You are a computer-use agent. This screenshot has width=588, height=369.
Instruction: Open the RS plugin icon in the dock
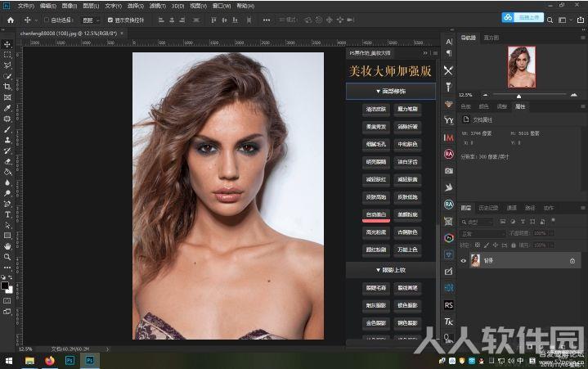pyautogui.click(x=448, y=305)
